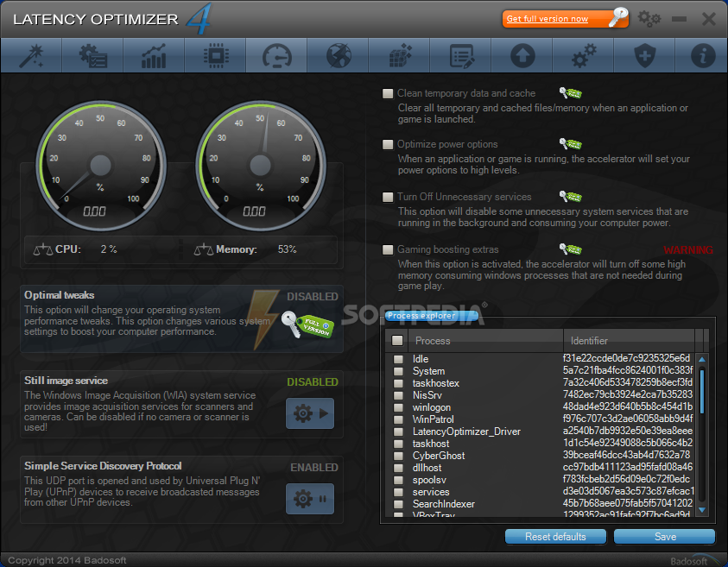Check the Idle process box
This screenshot has width=728, height=567.
coord(398,359)
